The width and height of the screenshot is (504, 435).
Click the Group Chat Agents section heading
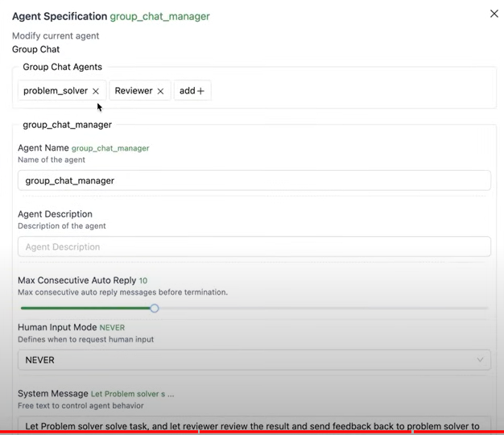pos(62,67)
